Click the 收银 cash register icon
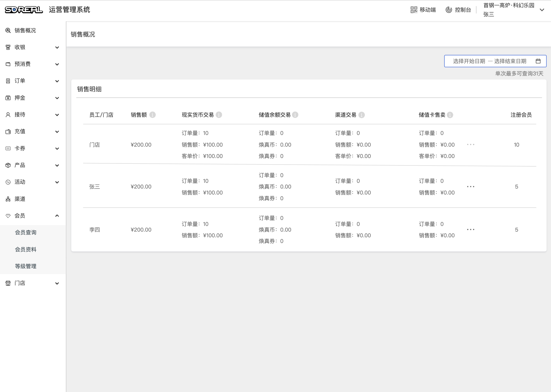Viewport: 551px width, 392px height. 8,47
